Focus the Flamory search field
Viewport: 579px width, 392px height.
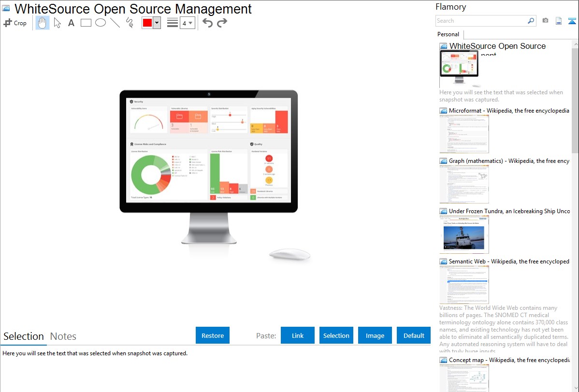coord(481,21)
